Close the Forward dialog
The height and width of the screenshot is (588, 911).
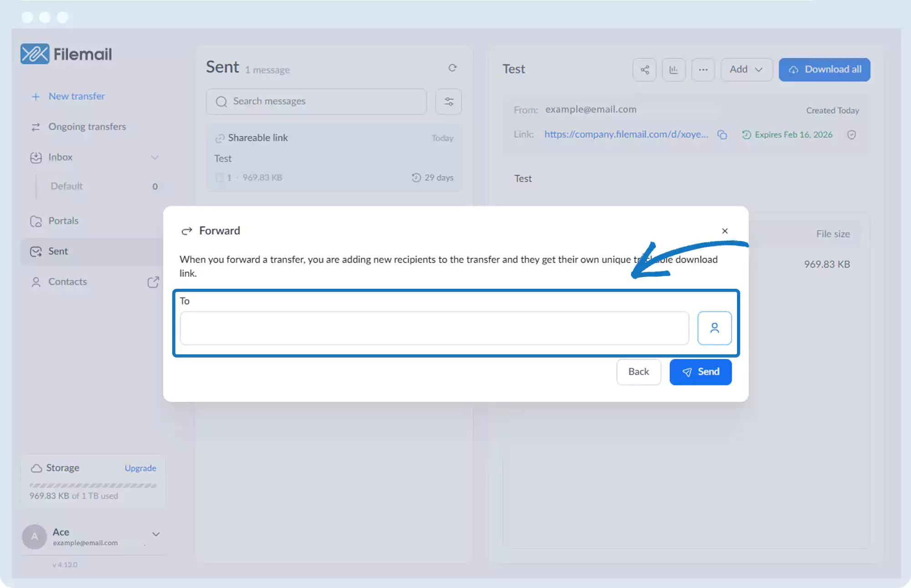725,231
